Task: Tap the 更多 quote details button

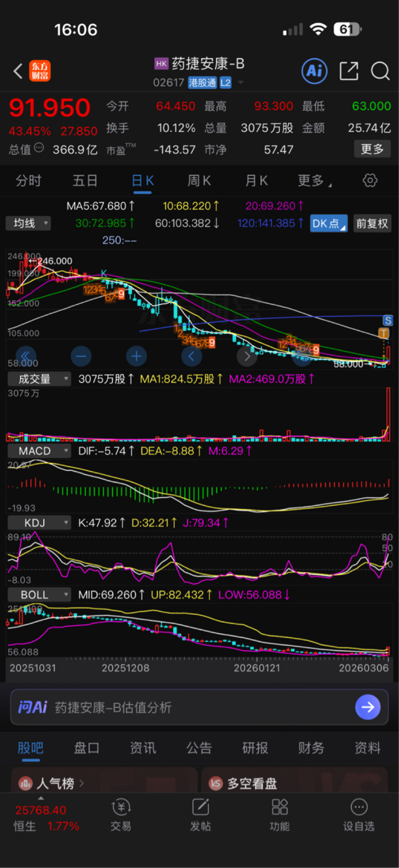Action: point(373,149)
